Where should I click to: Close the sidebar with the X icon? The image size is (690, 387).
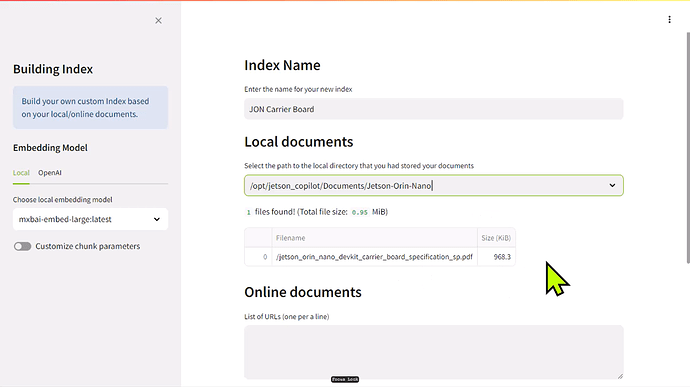pos(158,21)
